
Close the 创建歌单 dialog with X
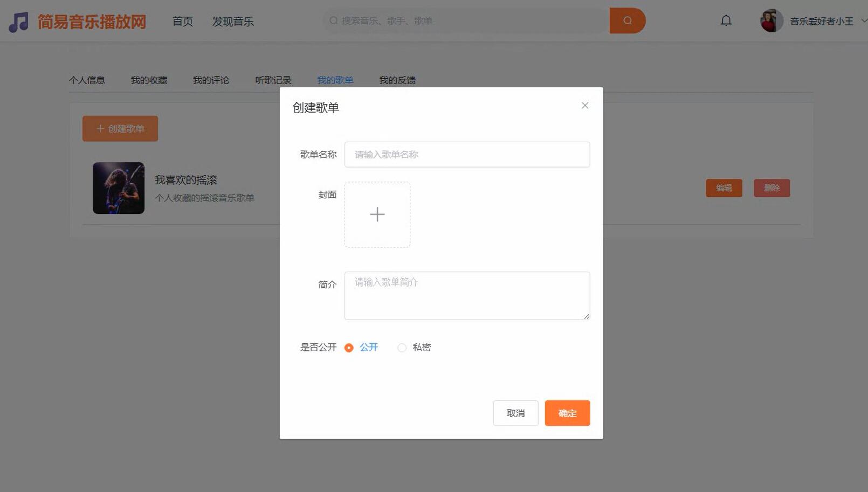click(585, 106)
